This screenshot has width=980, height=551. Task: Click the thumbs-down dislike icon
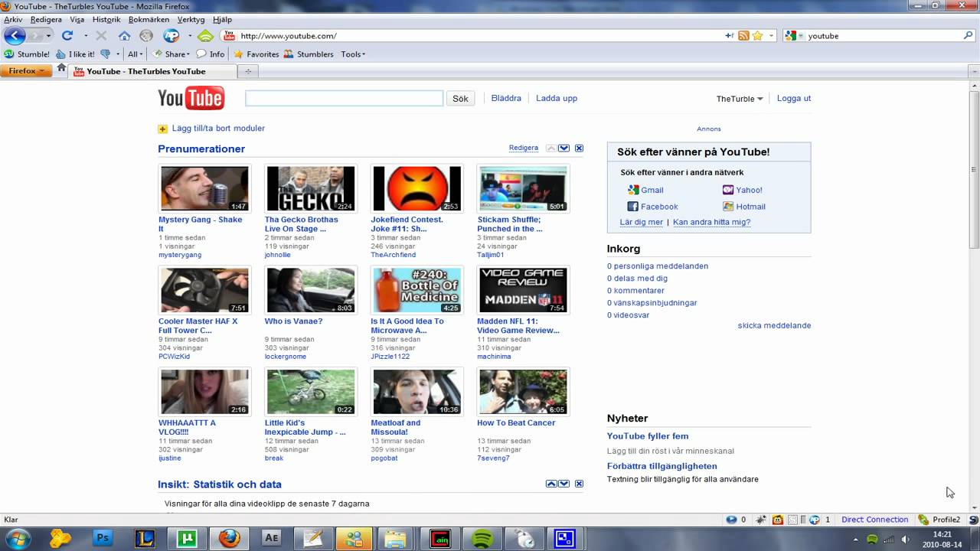(106, 54)
